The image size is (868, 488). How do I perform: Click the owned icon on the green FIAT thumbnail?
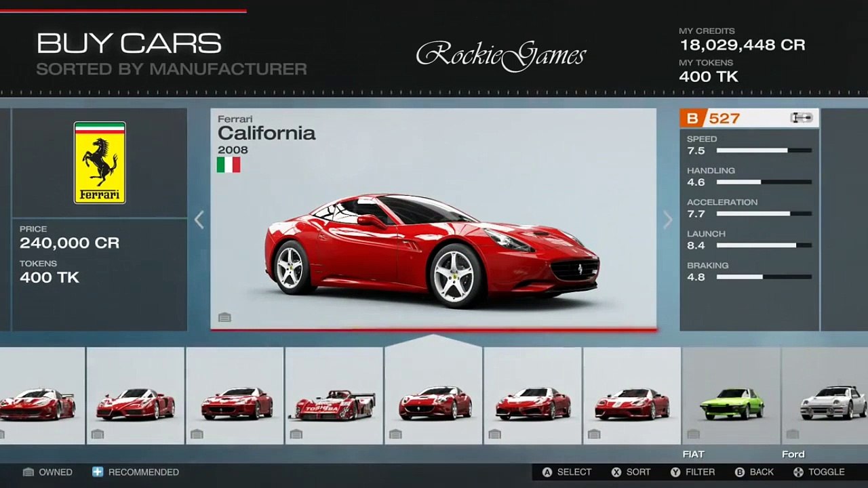(x=693, y=434)
